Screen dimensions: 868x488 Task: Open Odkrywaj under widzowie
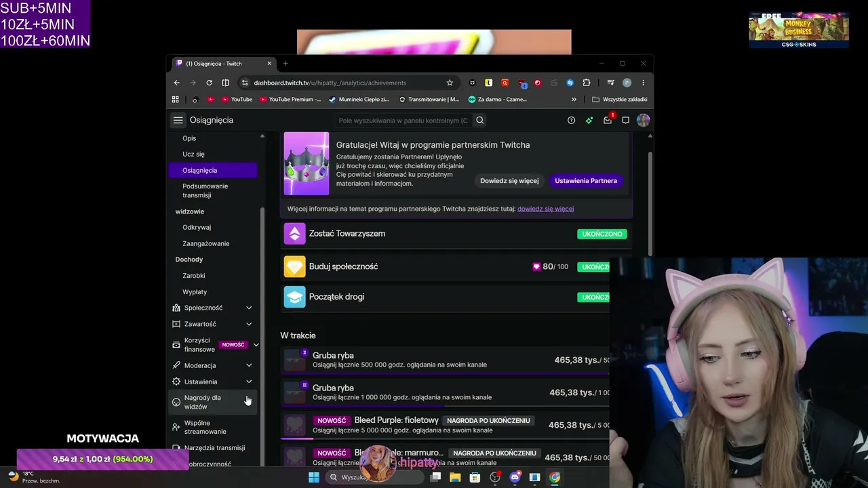(x=197, y=227)
